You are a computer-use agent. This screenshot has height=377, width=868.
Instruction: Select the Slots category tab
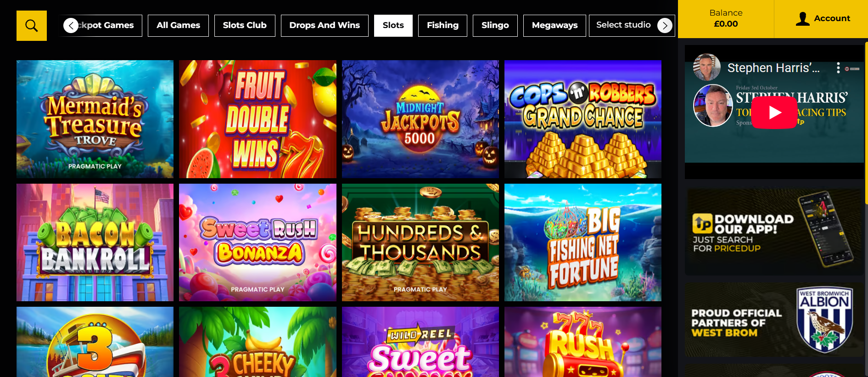point(393,25)
